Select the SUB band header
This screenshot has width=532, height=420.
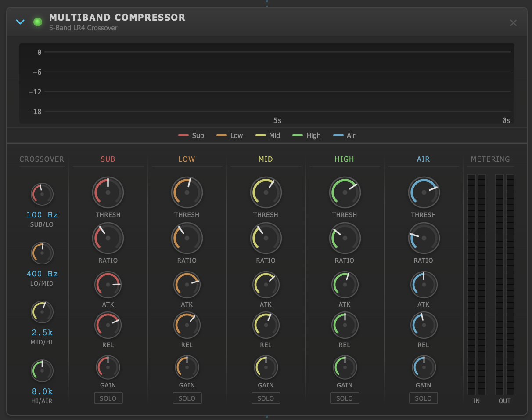(108, 159)
